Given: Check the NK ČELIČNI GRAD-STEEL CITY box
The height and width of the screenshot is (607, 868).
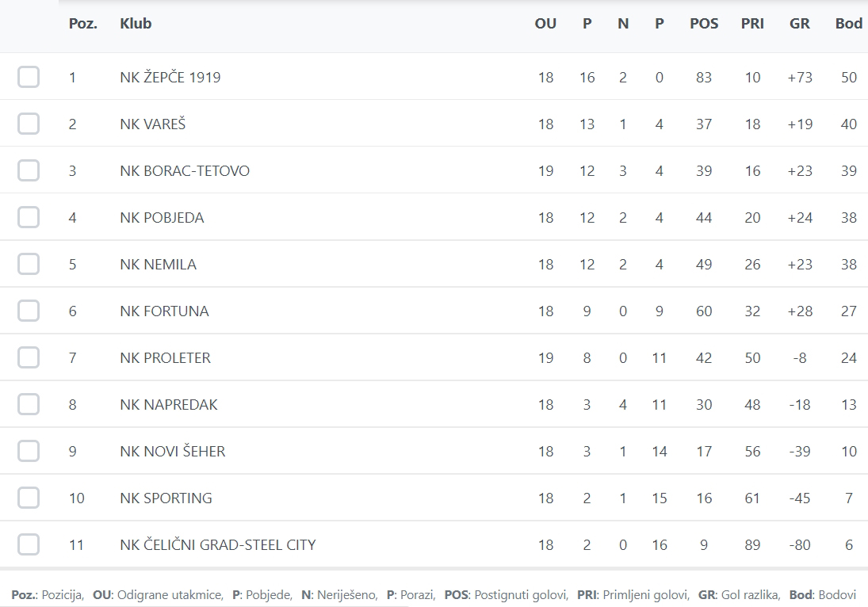Looking at the screenshot, I should point(29,544).
